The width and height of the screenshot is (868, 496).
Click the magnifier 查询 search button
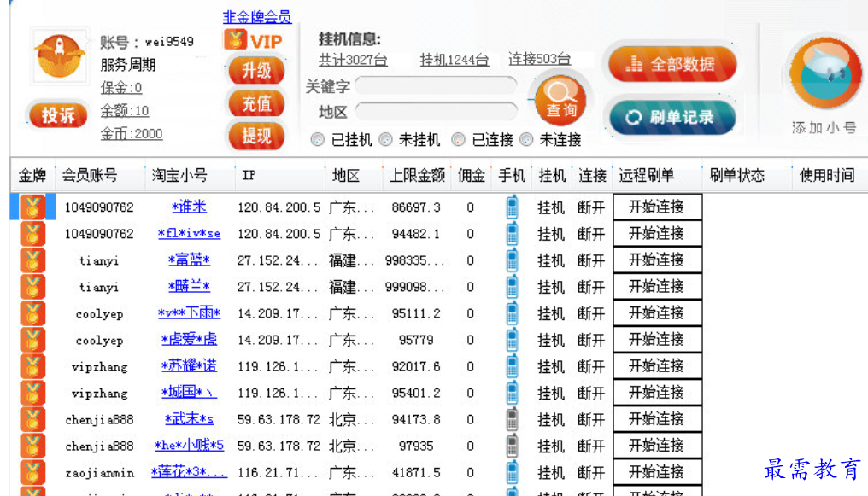tap(560, 100)
